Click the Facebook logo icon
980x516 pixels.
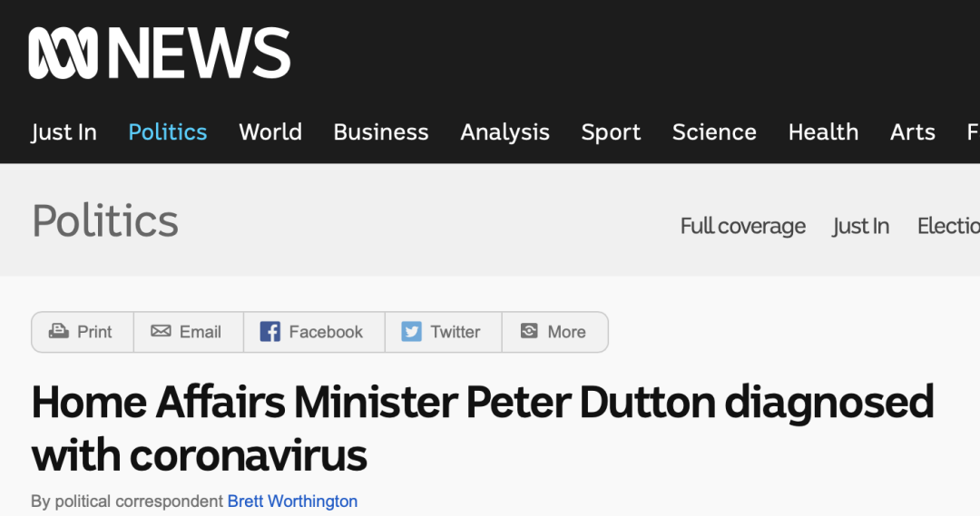coord(270,332)
